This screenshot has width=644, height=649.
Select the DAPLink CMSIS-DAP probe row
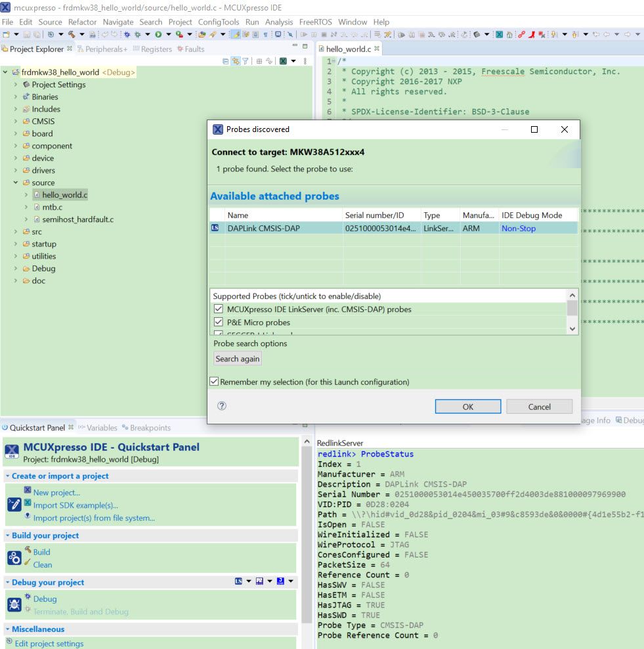click(393, 228)
